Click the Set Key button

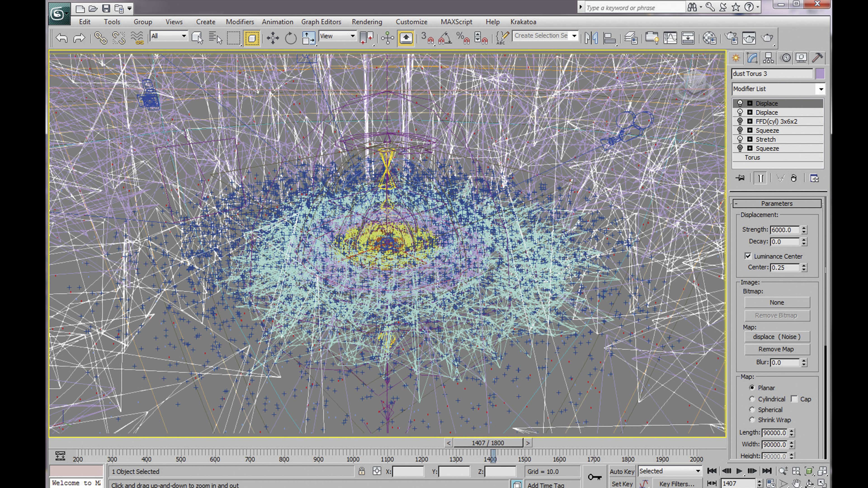pyautogui.click(x=622, y=484)
